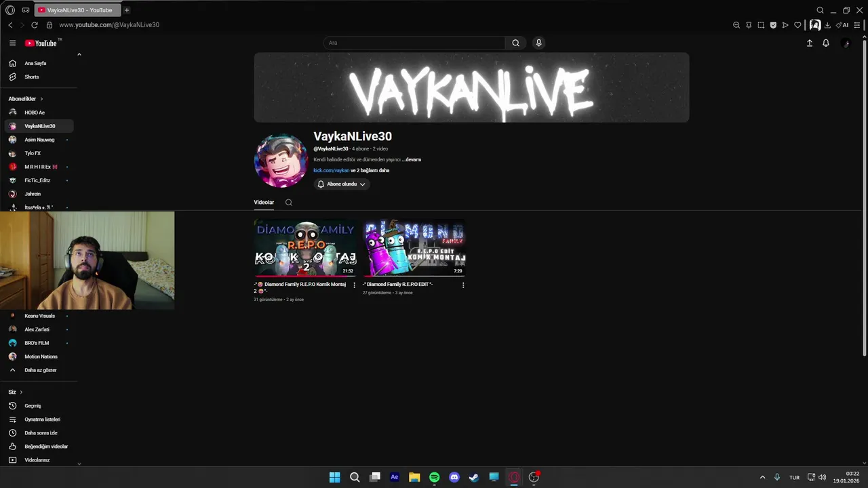Start voice search with microphone
Image resolution: width=868 pixels, height=488 pixels.
coord(538,43)
